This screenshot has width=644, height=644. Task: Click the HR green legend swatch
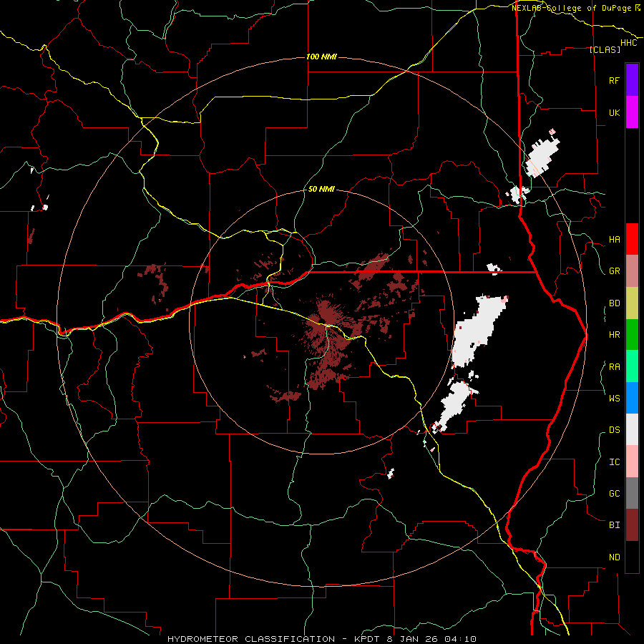(632, 335)
